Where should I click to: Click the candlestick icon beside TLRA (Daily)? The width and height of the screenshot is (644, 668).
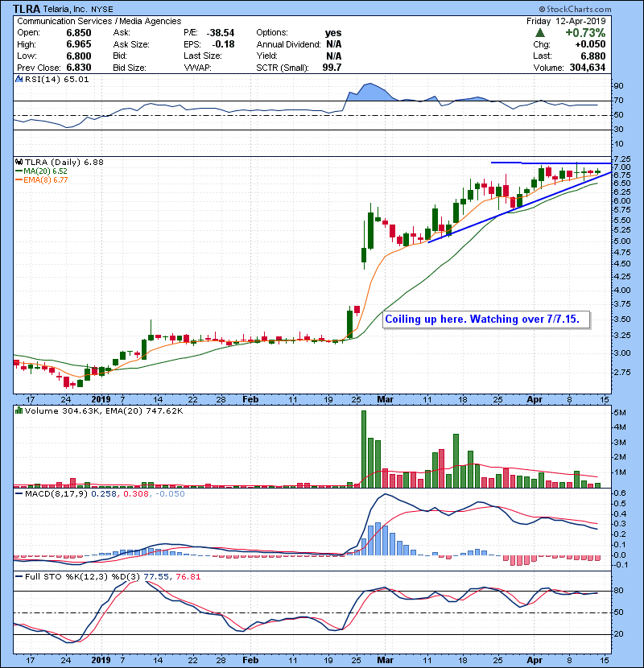point(19,162)
